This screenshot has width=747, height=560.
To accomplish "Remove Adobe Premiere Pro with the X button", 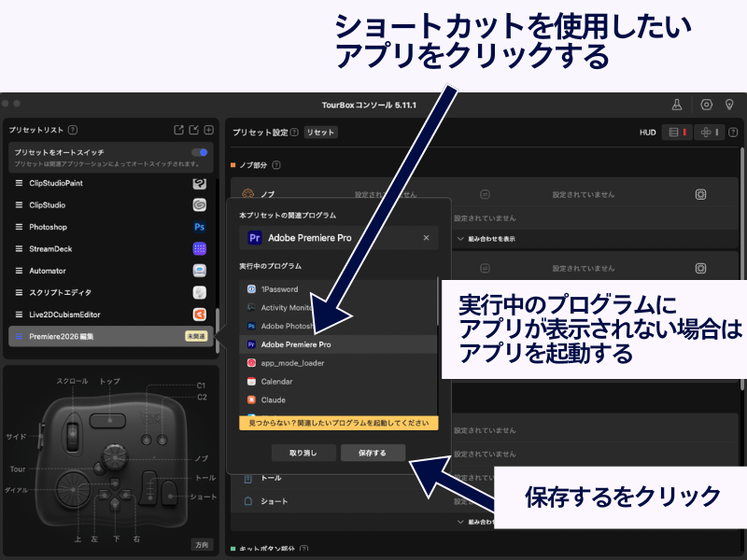I will click(426, 238).
